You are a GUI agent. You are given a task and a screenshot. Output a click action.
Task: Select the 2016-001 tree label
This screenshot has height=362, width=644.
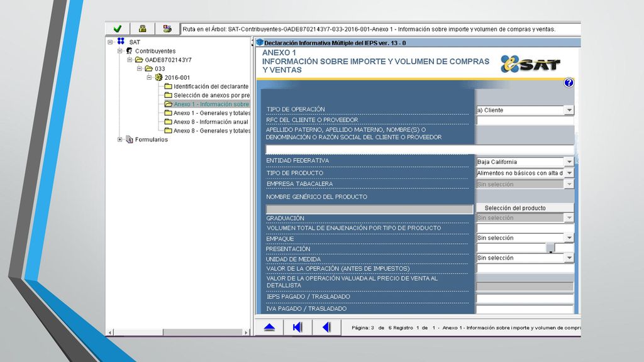[x=177, y=77]
